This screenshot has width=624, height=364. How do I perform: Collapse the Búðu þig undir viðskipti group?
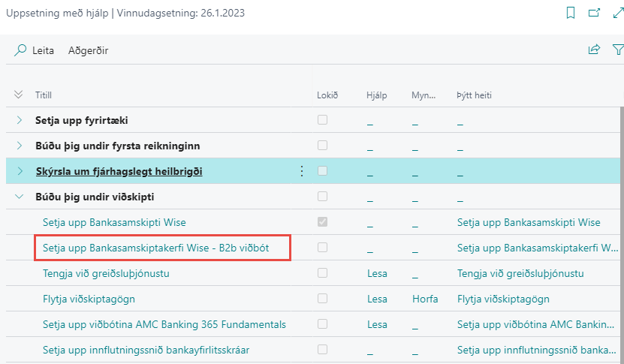pyautogui.click(x=20, y=197)
